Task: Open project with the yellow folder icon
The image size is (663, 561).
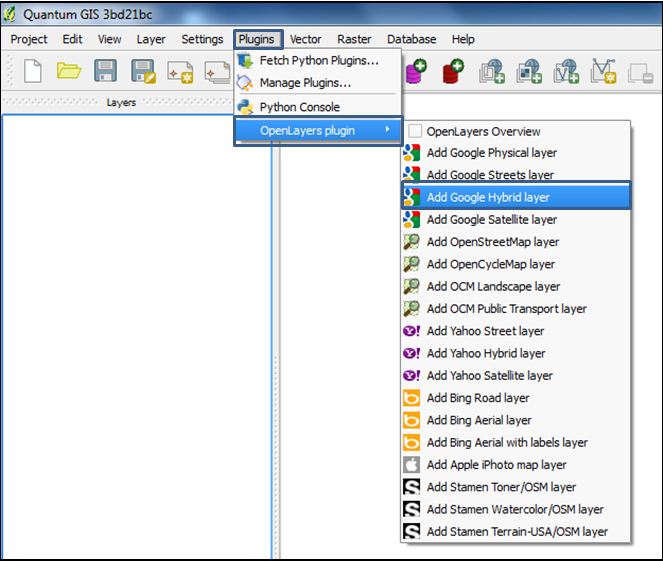Action: [x=69, y=71]
